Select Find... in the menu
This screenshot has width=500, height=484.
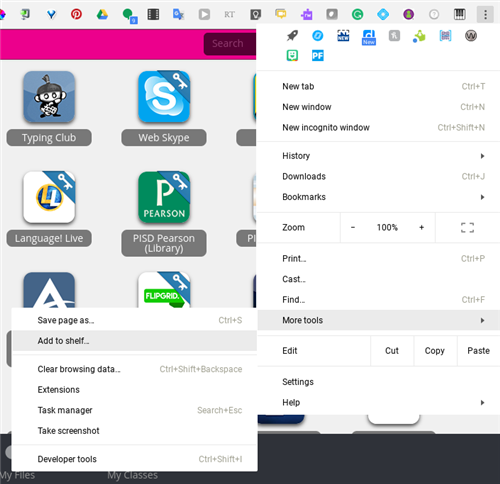click(x=379, y=300)
